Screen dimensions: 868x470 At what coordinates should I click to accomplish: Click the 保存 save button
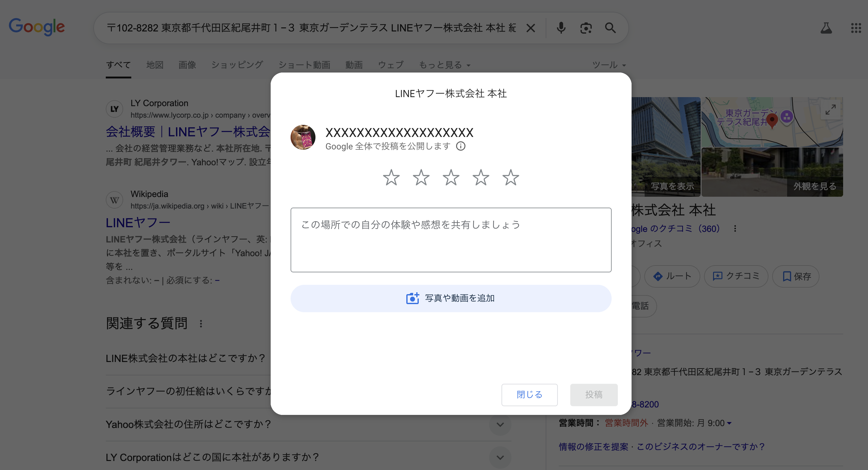[x=796, y=276]
